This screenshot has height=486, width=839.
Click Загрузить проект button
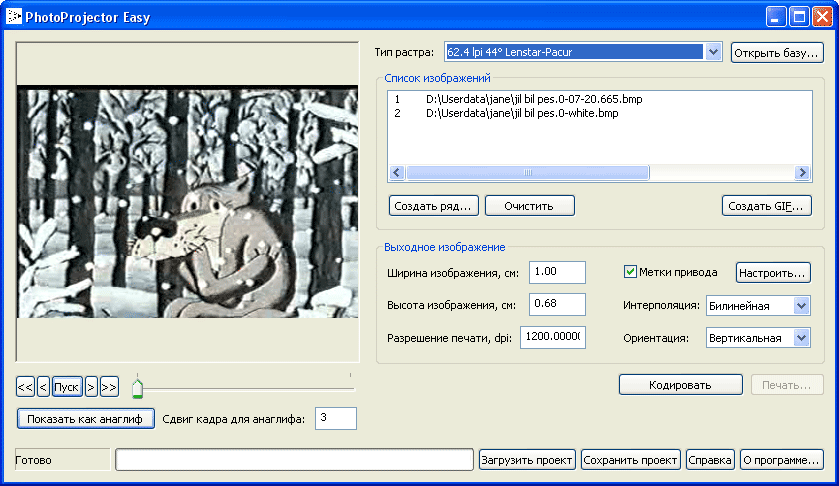[527, 460]
